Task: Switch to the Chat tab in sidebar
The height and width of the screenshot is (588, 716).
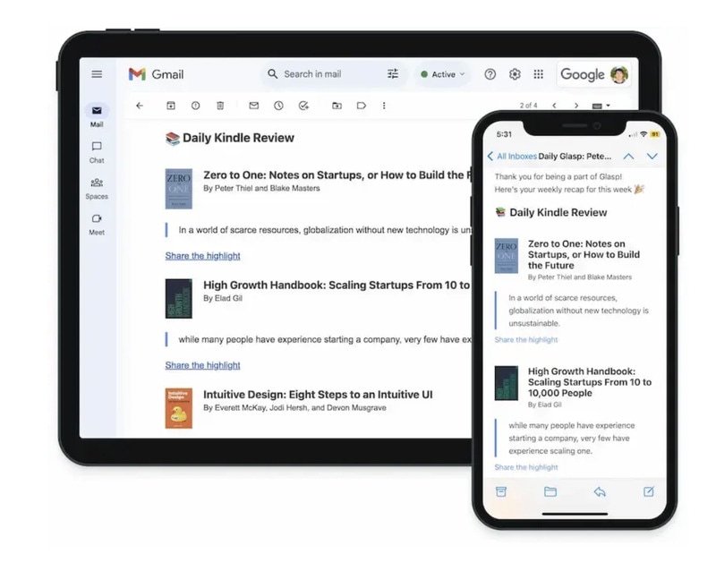Action: click(97, 151)
